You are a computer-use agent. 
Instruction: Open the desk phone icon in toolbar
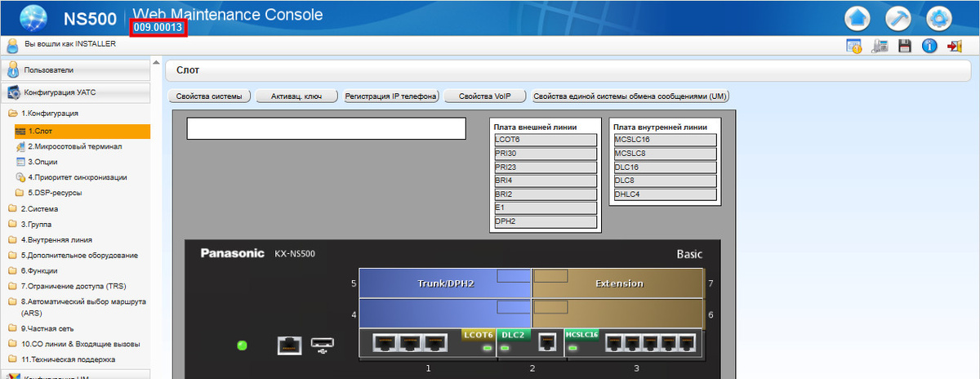tap(880, 47)
